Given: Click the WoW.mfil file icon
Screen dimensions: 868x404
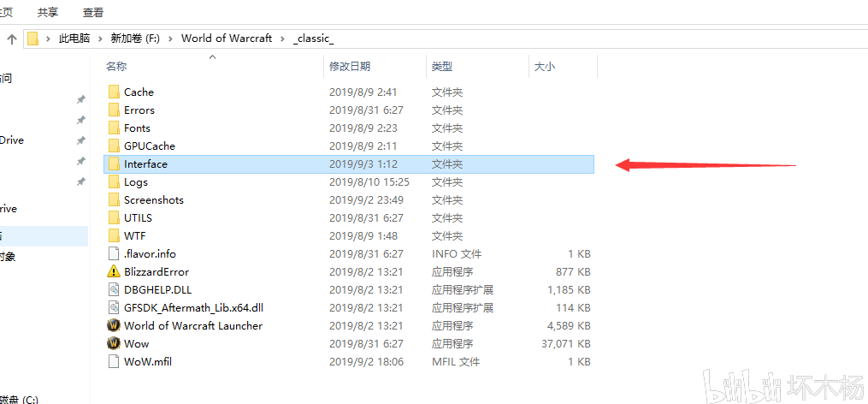Looking at the screenshot, I should click(x=114, y=362).
